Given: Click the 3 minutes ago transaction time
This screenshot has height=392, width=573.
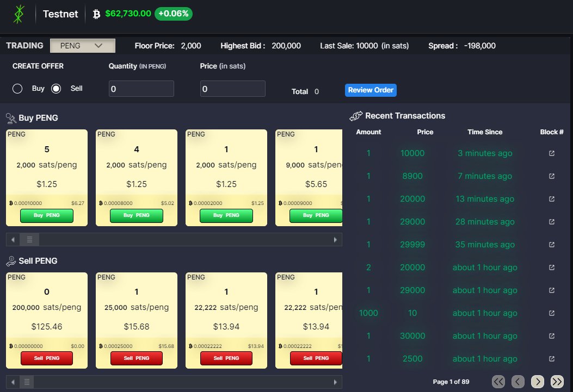Looking at the screenshot, I should pos(485,153).
